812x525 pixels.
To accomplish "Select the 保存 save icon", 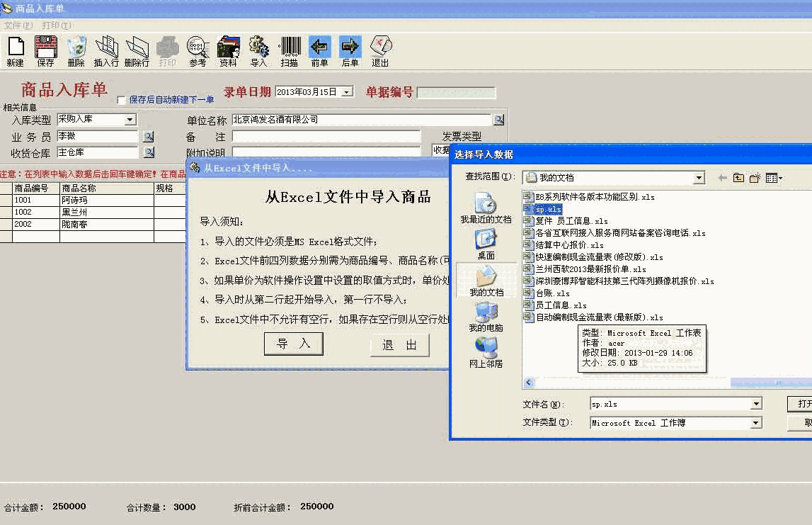I will [x=45, y=50].
